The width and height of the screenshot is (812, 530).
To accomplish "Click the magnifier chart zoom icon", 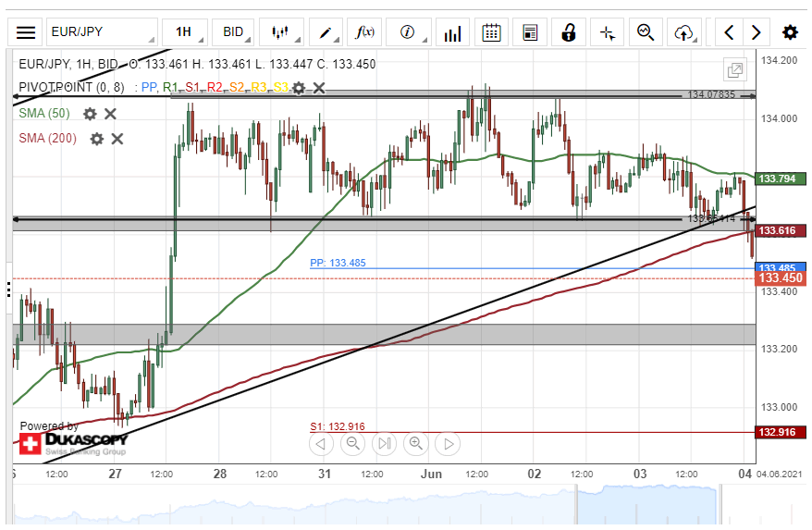I will (x=646, y=32).
